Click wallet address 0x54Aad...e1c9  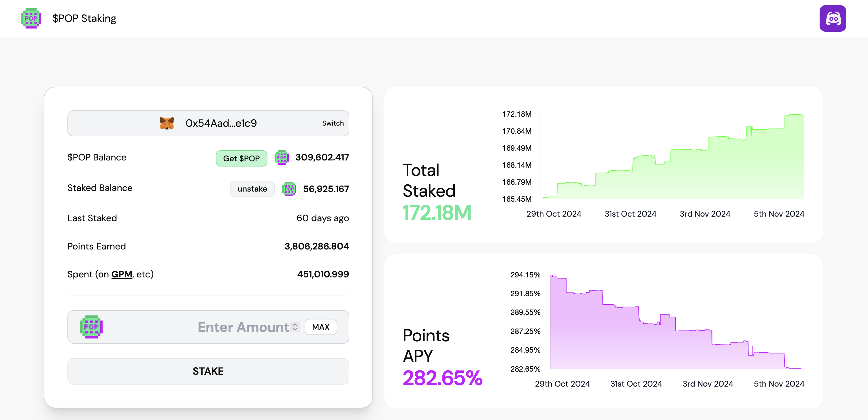click(x=221, y=123)
